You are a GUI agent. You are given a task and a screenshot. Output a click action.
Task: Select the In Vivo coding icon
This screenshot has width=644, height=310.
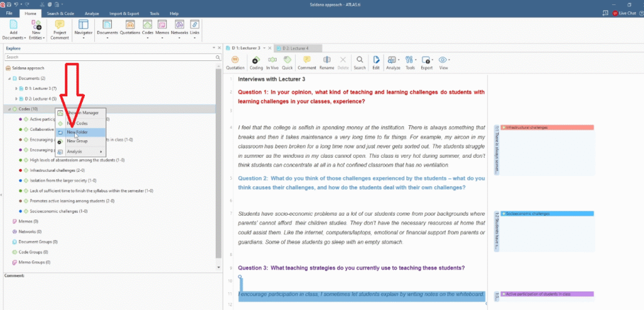(272, 61)
